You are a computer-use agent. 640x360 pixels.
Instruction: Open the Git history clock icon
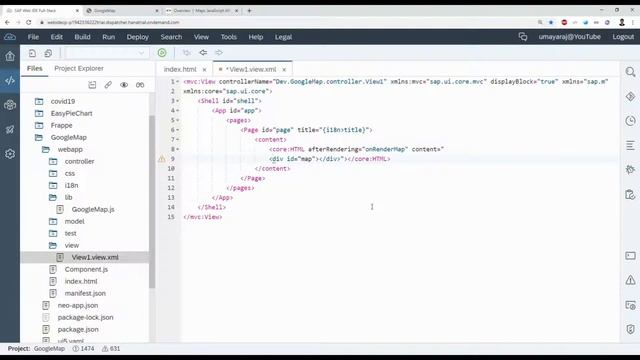(630, 121)
